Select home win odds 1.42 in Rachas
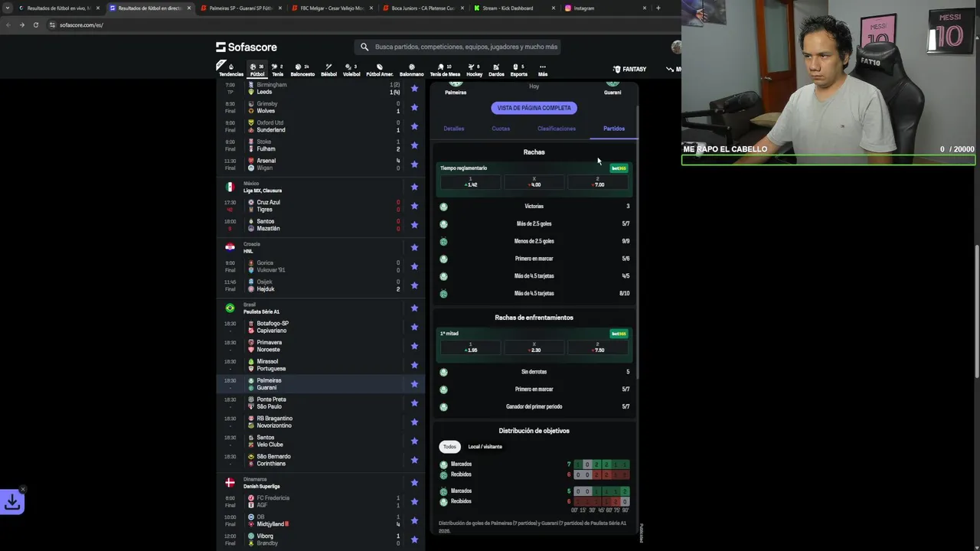This screenshot has width=980, height=551. pos(471,182)
